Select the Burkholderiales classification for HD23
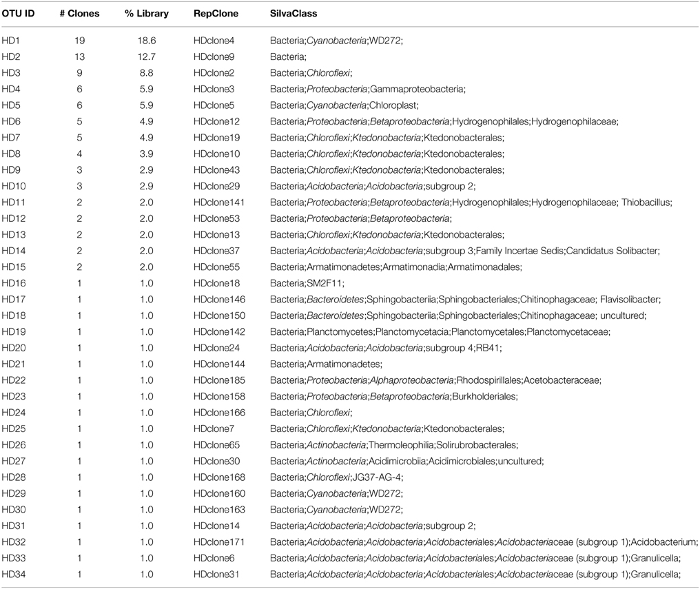The width and height of the screenshot is (700, 589). pyautogui.click(x=484, y=396)
